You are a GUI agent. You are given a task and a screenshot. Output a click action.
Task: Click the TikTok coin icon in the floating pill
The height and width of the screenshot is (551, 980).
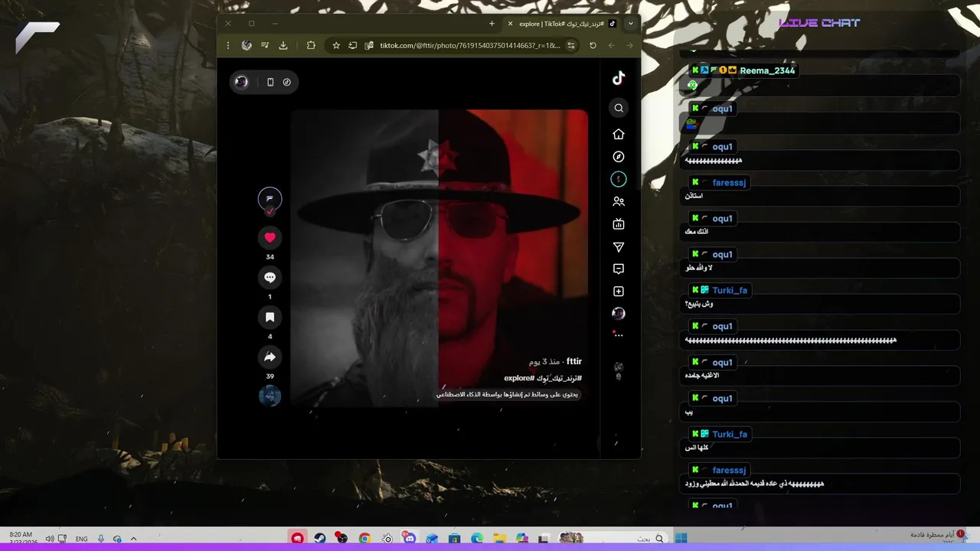point(287,82)
